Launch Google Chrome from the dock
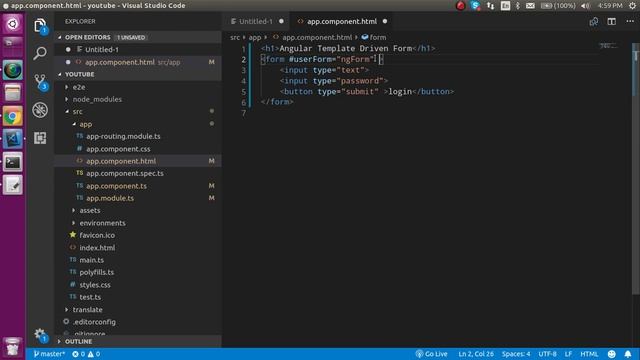 [13, 117]
